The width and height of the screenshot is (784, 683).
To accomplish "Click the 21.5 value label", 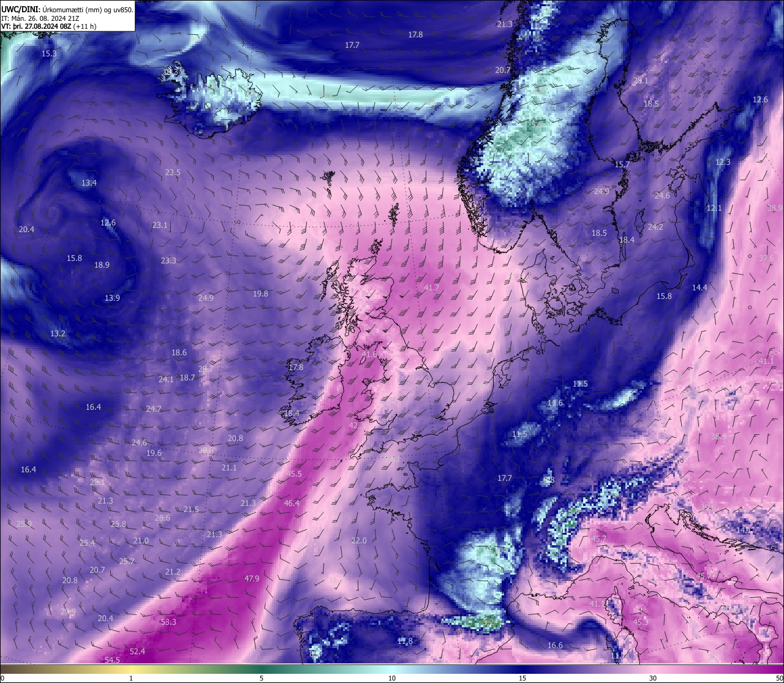I will click(x=191, y=510).
